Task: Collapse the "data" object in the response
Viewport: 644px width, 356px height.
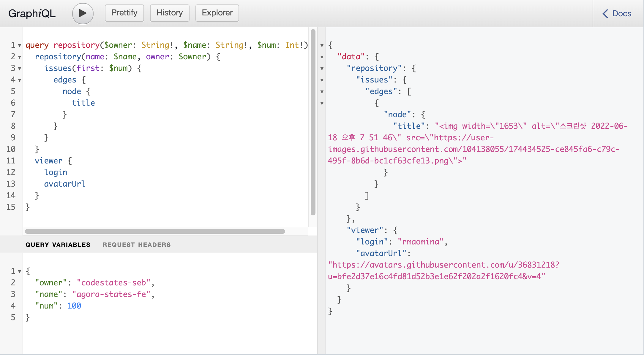Action: tap(322, 57)
